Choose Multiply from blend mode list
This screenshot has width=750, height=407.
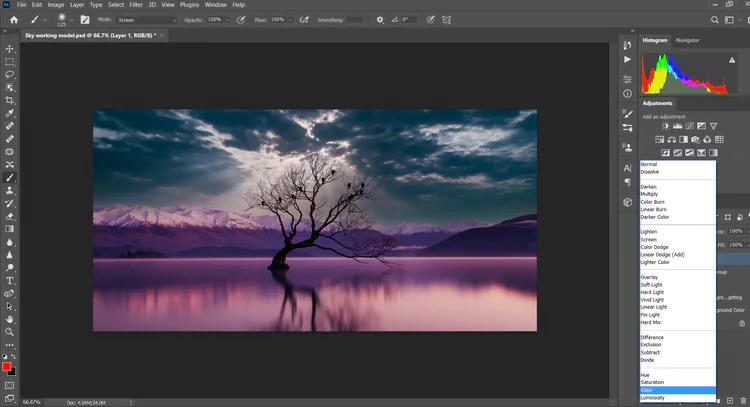click(x=650, y=194)
